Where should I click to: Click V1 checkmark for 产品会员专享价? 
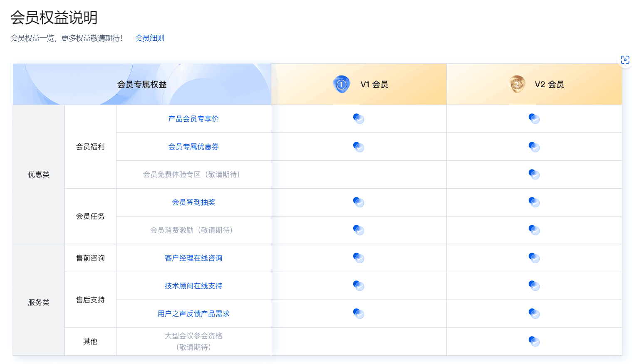pos(359,119)
